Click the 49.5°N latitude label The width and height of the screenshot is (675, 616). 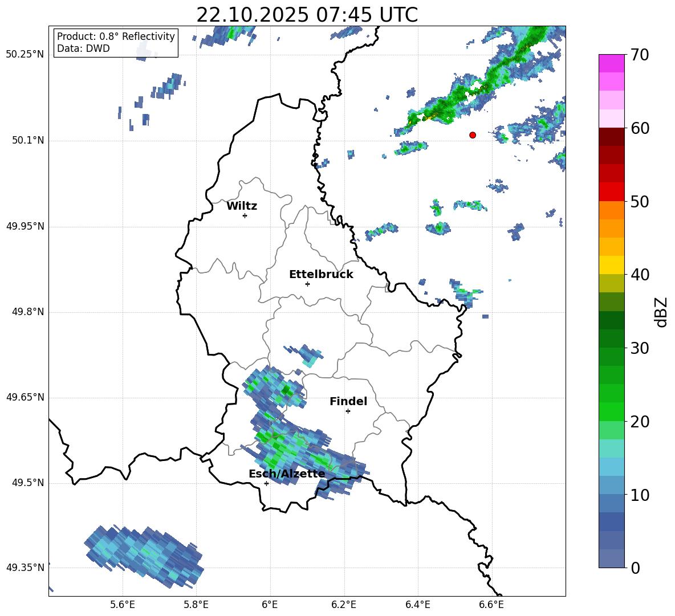pyautogui.click(x=28, y=483)
